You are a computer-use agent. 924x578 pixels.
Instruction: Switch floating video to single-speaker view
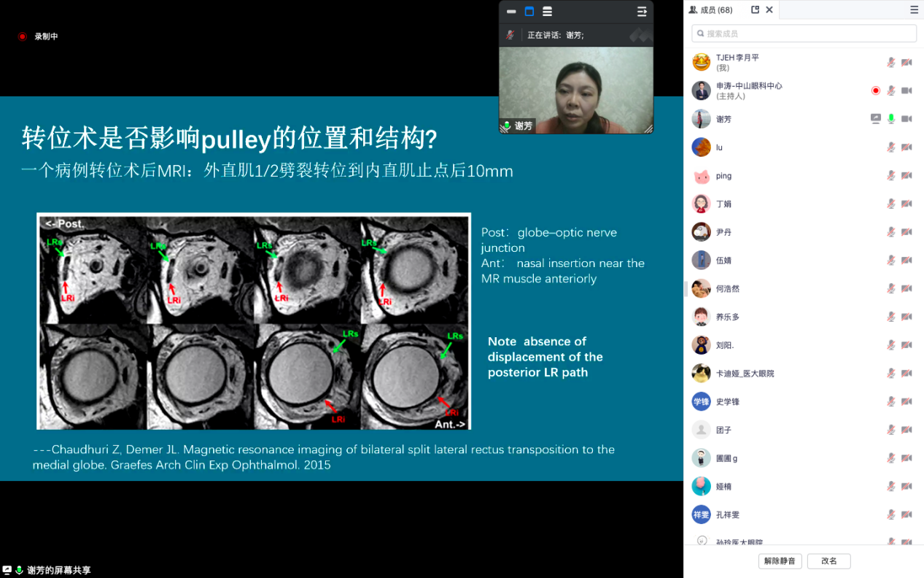click(529, 12)
